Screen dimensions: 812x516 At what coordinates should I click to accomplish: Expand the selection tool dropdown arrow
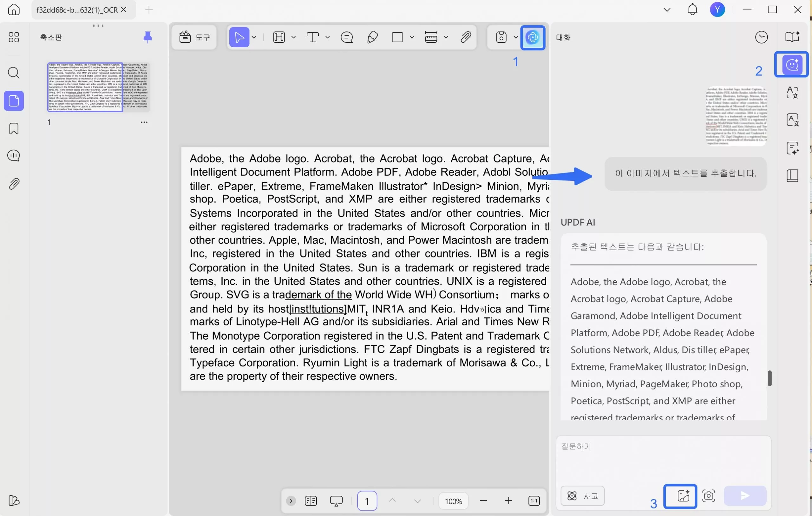coord(254,37)
